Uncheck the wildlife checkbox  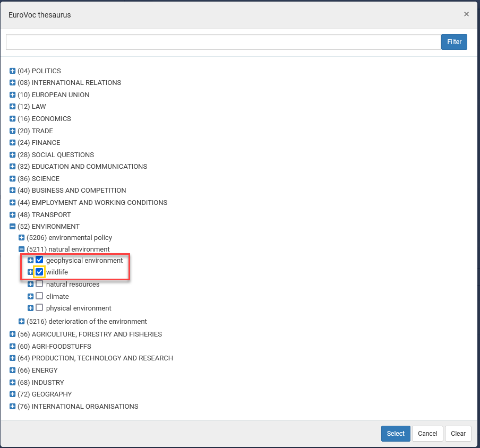(39, 271)
